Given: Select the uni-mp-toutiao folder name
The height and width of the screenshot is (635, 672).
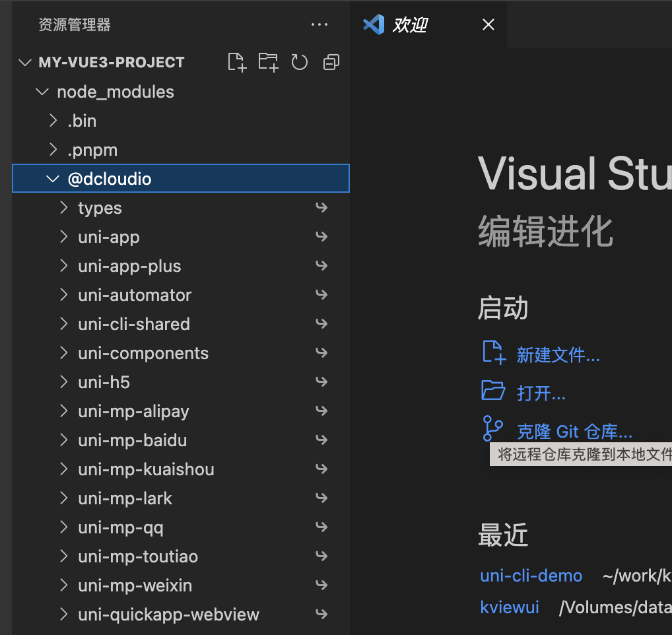Looking at the screenshot, I should tap(138, 556).
